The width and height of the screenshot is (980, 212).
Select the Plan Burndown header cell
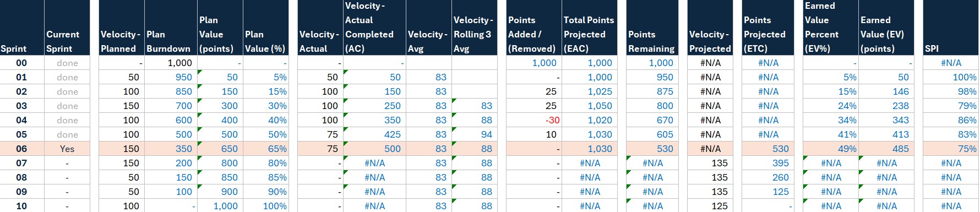tap(171, 28)
